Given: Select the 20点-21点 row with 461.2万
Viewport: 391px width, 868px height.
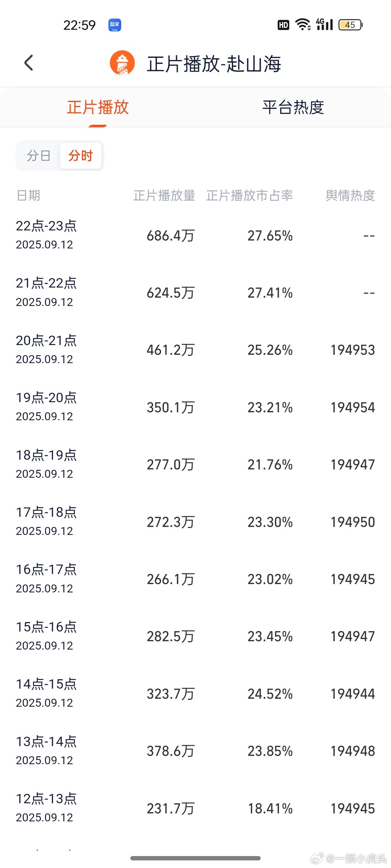Looking at the screenshot, I should tap(195, 350).
